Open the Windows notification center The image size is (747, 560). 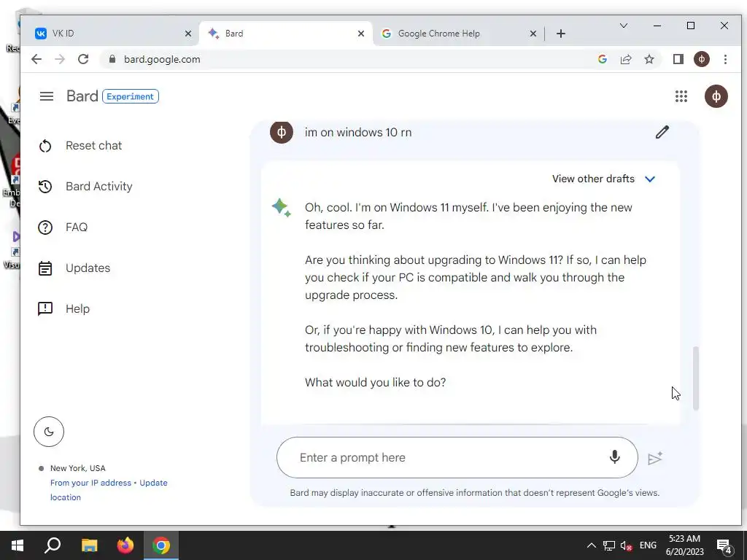tap(724, 546)
